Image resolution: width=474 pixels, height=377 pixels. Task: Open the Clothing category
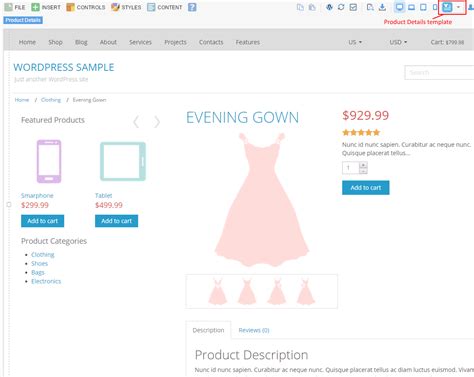click(x=43, y=255)
